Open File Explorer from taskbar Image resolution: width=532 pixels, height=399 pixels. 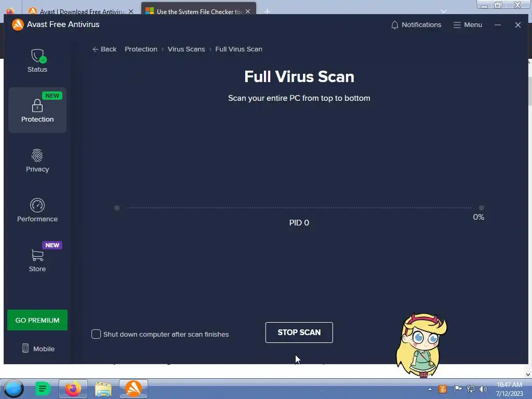click(103, 389)
